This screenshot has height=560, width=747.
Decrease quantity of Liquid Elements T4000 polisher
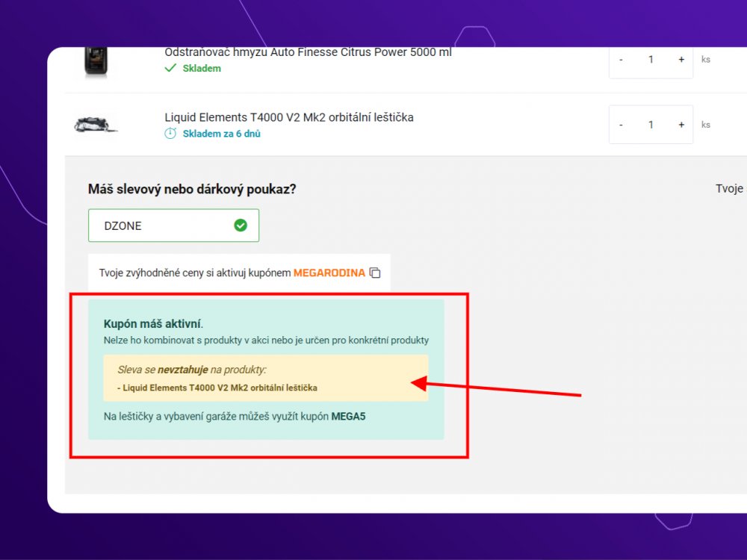click(621, 125)
